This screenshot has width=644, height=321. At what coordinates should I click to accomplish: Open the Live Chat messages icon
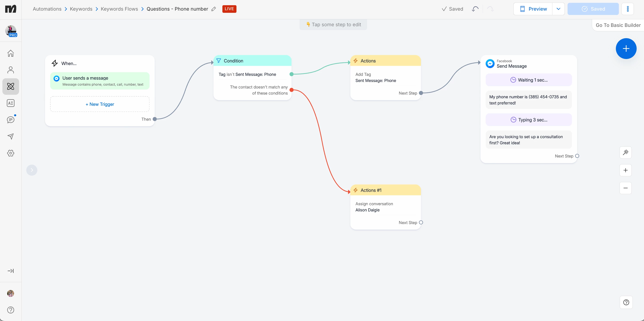click(10, 120)
